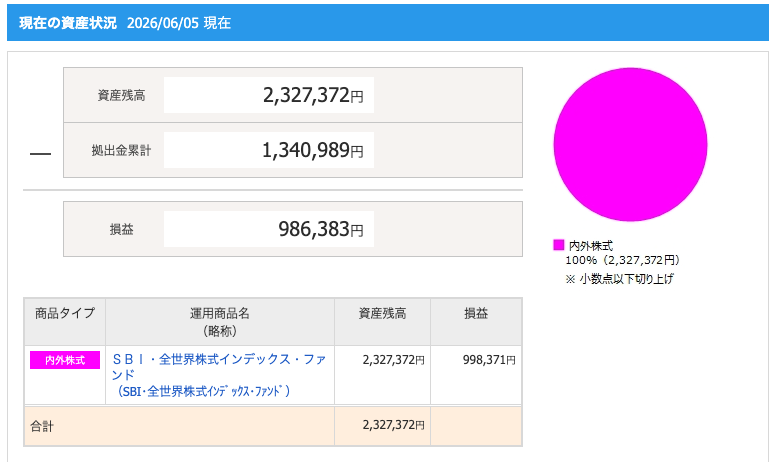Select the legend value 100% (2,327,372円)
This screenshot has height=462, width=776.
[x=623, y=260]
